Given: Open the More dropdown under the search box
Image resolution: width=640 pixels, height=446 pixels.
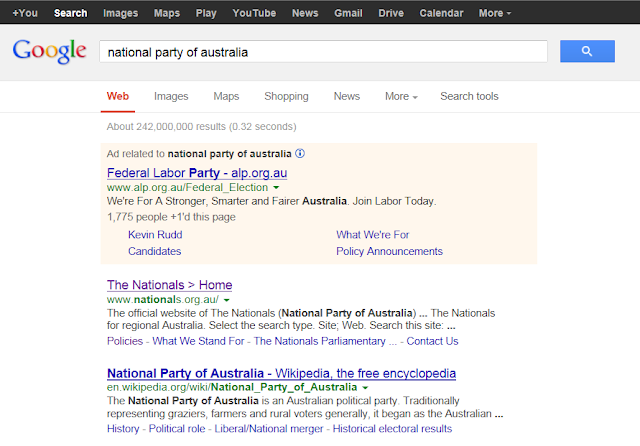Looking at the screenshot, I should click(x=401, y=96).
